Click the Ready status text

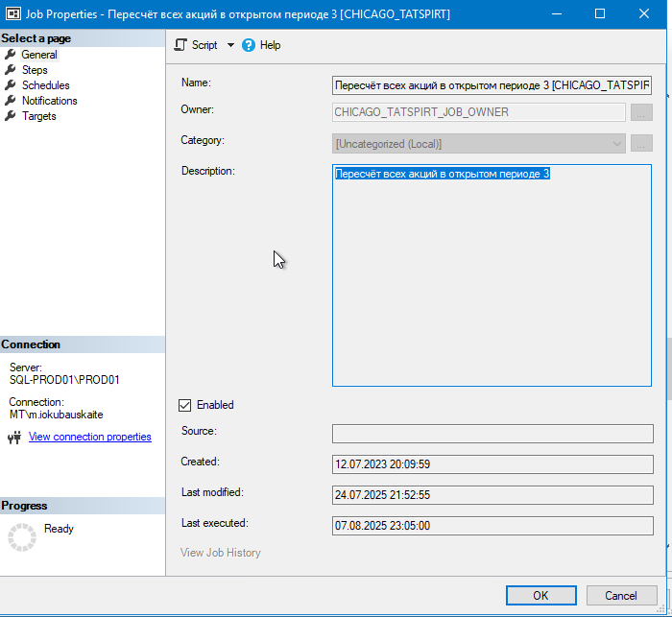[x=59, y=529]
